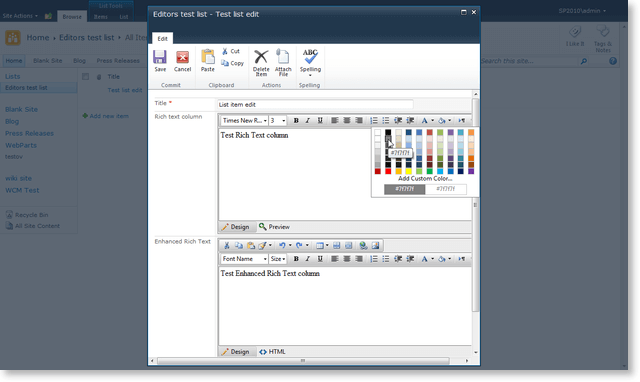Pick the bright red swatch in the palette
This screenshot has width=640, height=382.
(388, 171)
